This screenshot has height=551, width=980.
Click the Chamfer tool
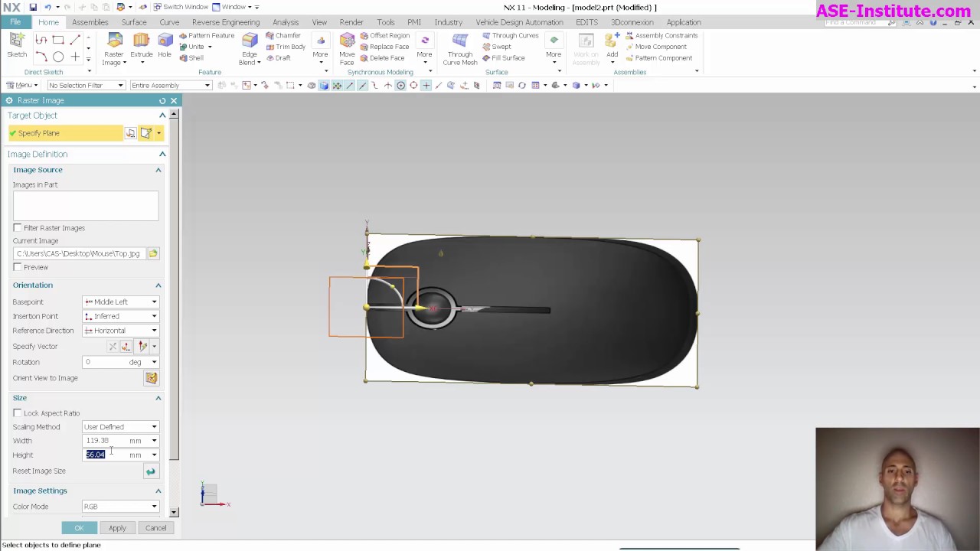[283, 36]
